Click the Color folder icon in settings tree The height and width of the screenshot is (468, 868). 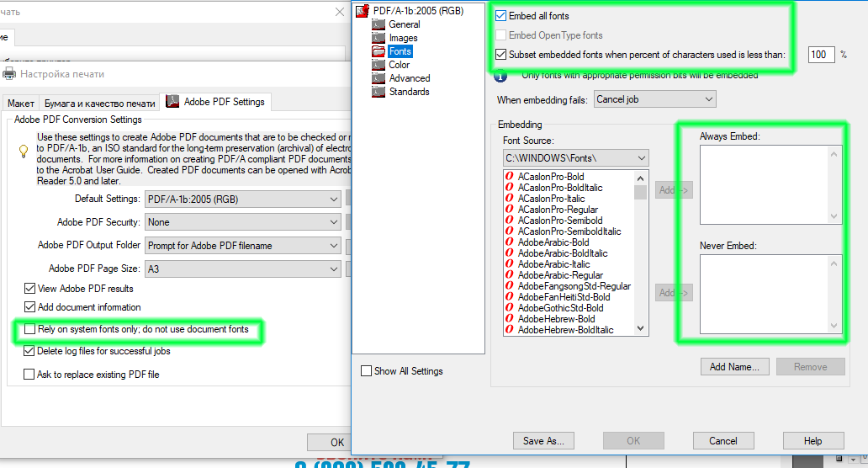378,65
